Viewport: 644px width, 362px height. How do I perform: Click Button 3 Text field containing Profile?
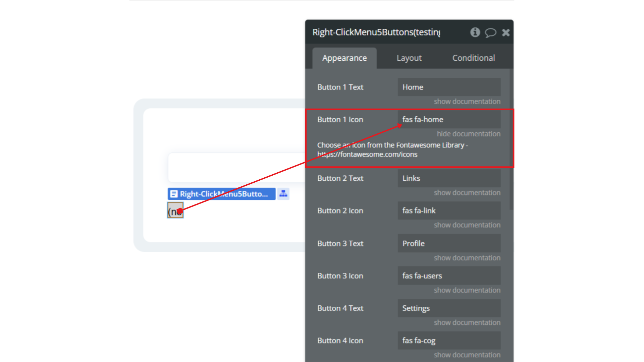click(x=449, y=243)
